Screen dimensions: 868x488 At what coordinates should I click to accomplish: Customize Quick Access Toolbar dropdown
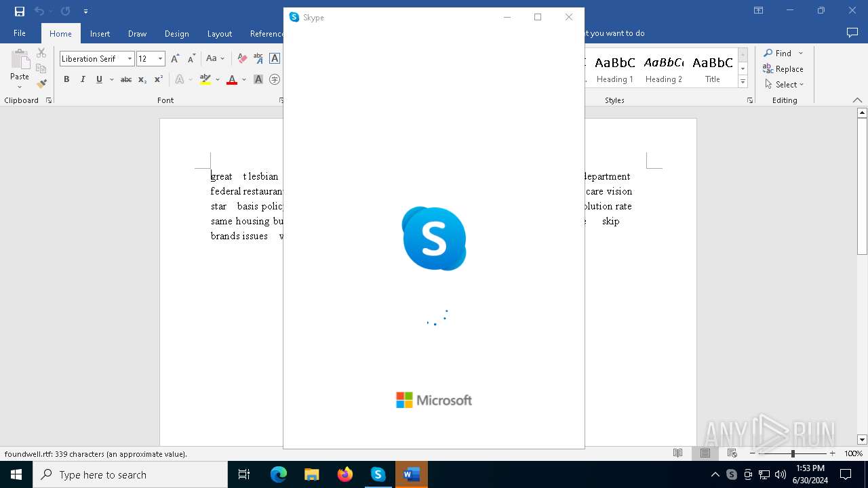click(x=85, y=12)
